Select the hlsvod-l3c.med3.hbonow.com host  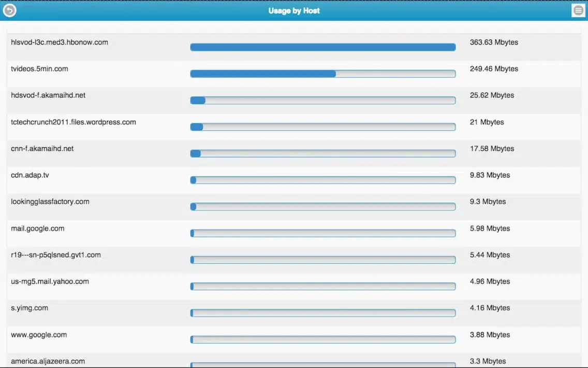60,43
